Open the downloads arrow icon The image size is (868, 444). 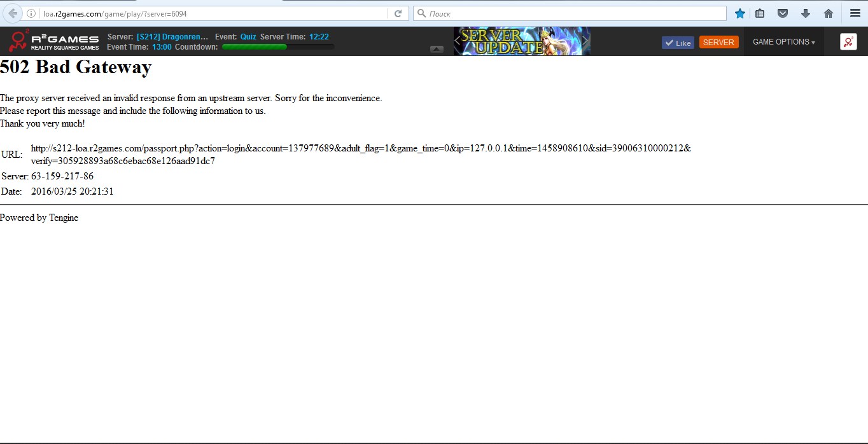coord(806,13)
